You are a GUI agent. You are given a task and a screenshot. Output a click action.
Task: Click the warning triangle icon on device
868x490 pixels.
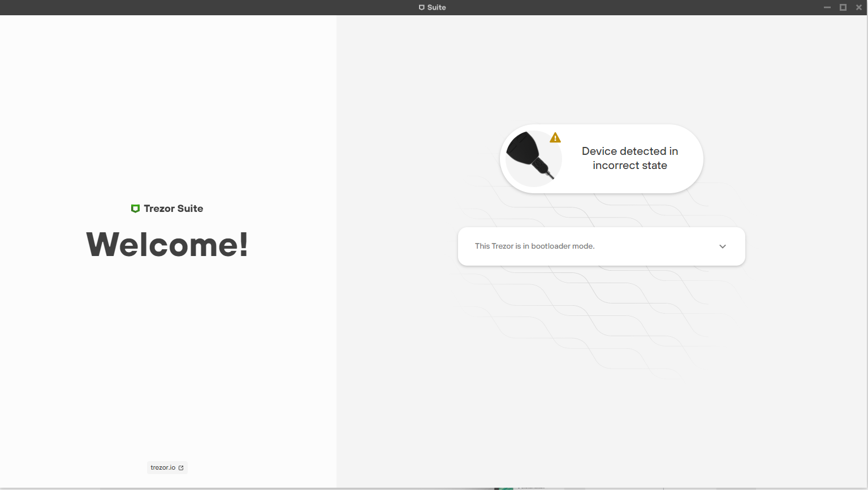tap(555, 137)
